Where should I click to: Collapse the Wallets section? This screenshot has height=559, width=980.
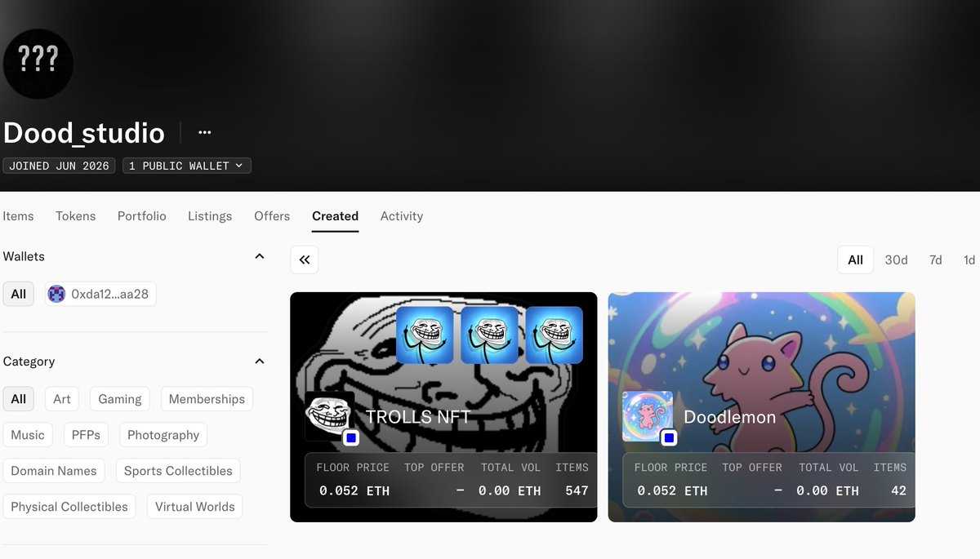pyautogui.click(x=260, y=256)
